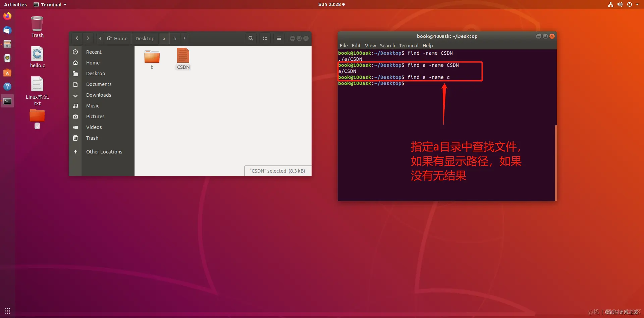Click the ./a/CSDN output line
This screenshot has height=318, width=644.
350,59
